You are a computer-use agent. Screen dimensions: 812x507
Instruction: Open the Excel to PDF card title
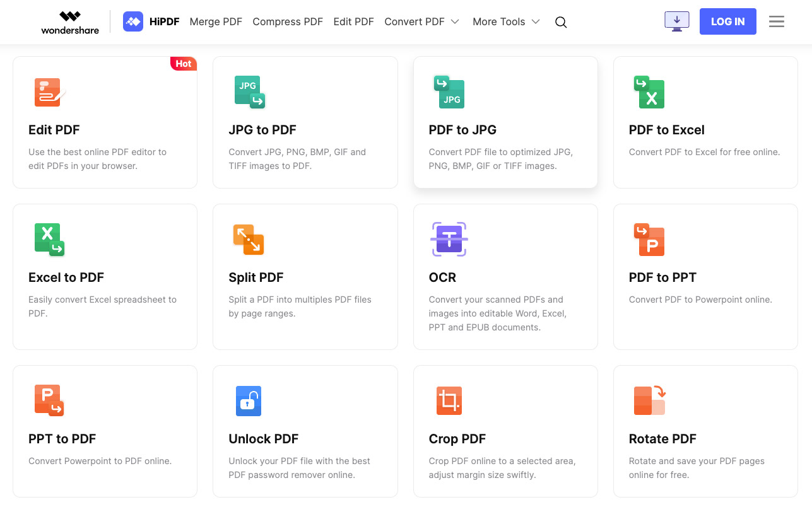point(66,277)
